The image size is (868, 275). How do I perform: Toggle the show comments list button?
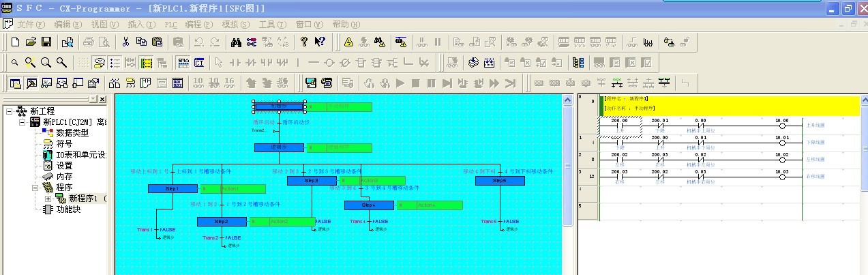coord(115,63)
